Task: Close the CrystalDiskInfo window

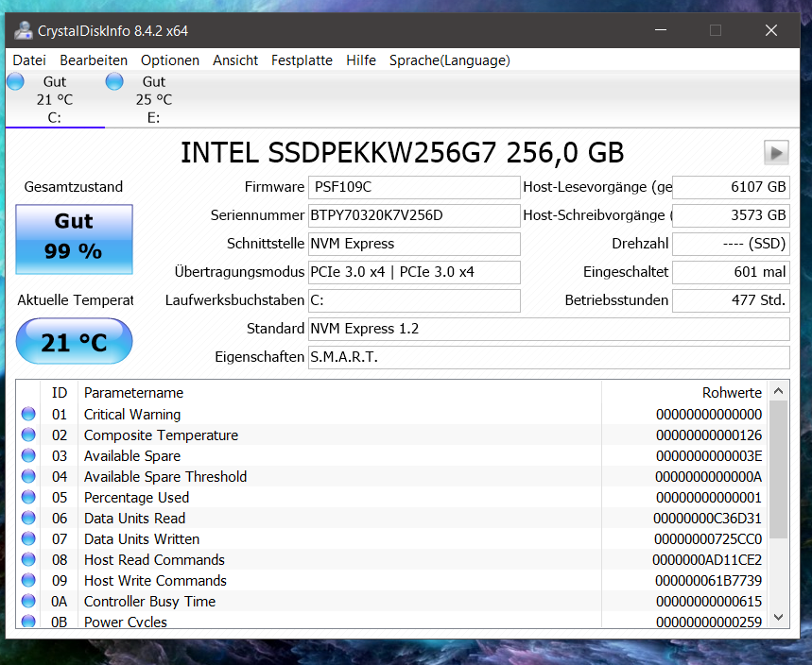Action: coord(771,30)
